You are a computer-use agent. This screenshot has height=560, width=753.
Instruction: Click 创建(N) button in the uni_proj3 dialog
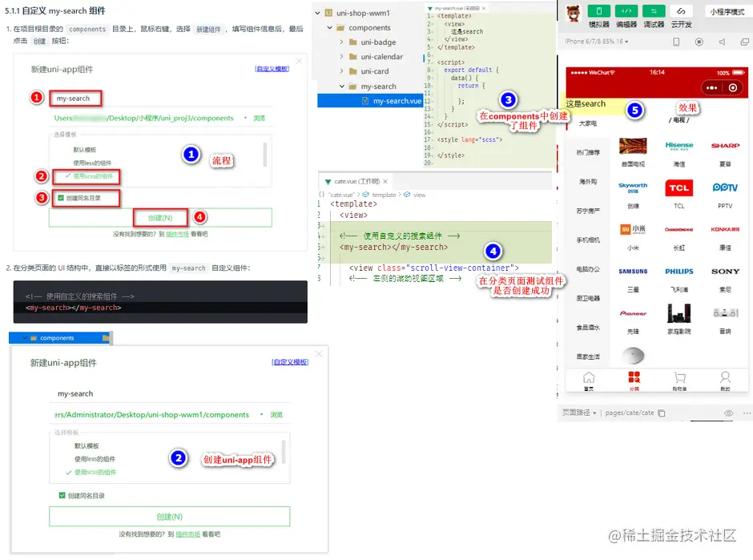[160, 218]
